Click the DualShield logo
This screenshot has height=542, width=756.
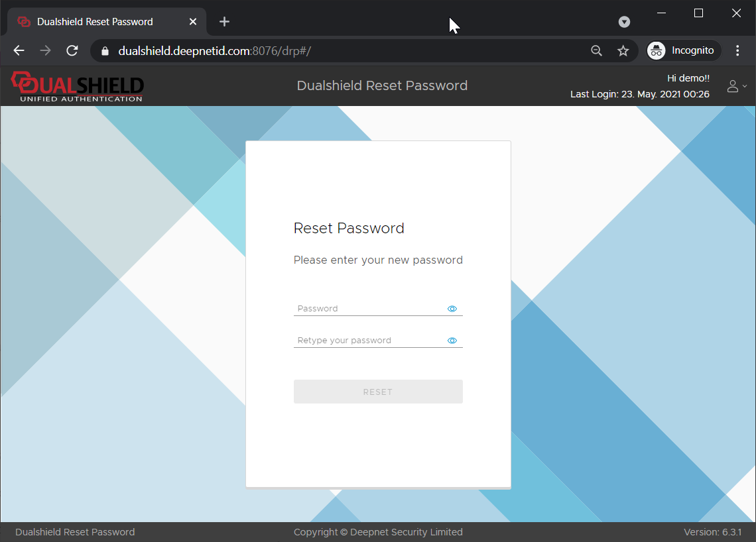(78, 87)
